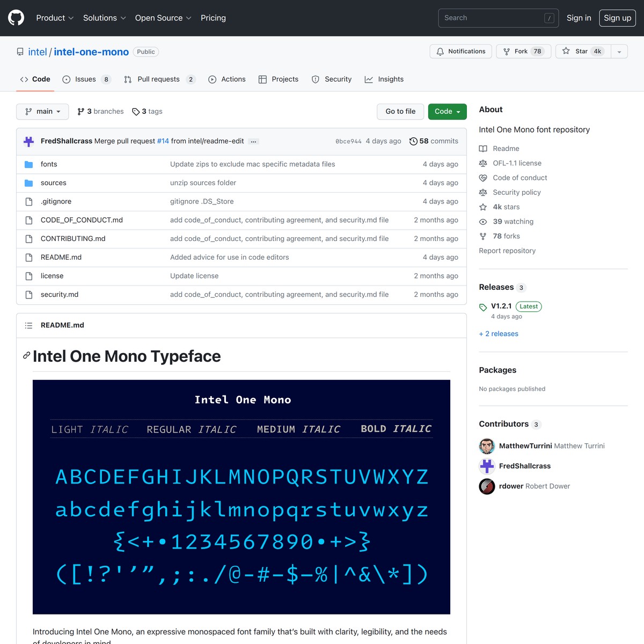This screenshot has width=644, height=644.
Task: Click the eye icon beside 39 watching
Action: 484,221
